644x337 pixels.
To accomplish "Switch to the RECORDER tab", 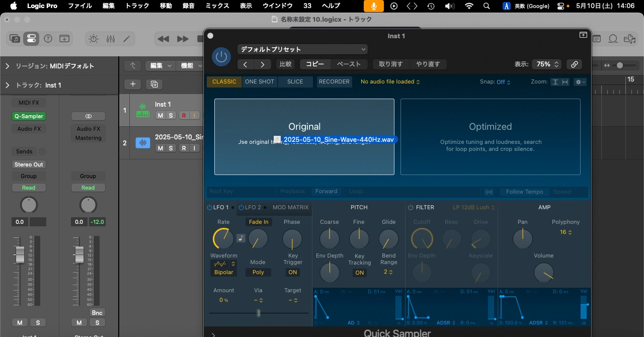I will click(x=334, y=81).
